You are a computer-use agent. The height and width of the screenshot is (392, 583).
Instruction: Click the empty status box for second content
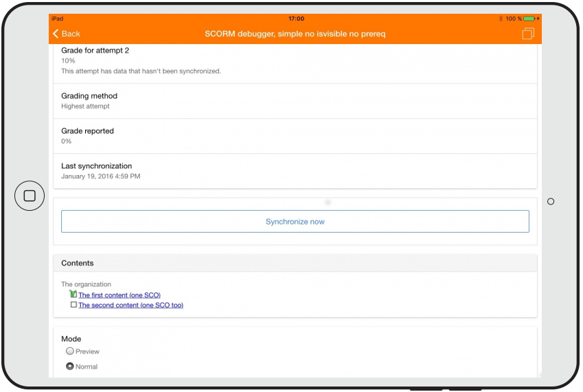pos(73,305)
